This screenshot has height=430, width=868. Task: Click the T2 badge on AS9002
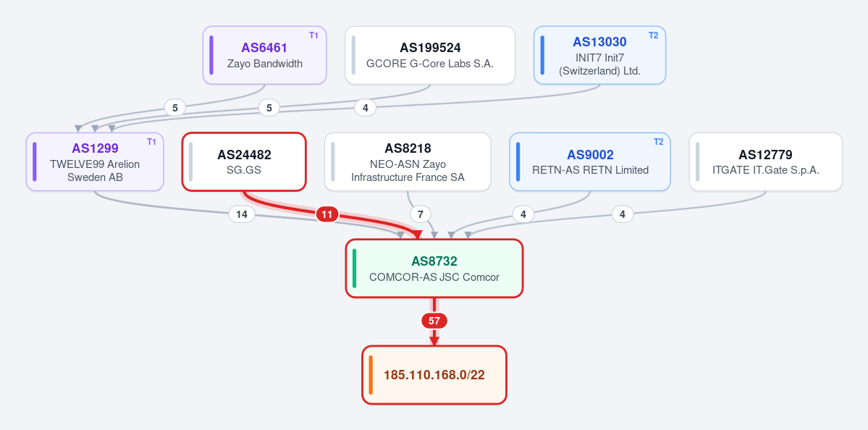(x=658, y=142)
